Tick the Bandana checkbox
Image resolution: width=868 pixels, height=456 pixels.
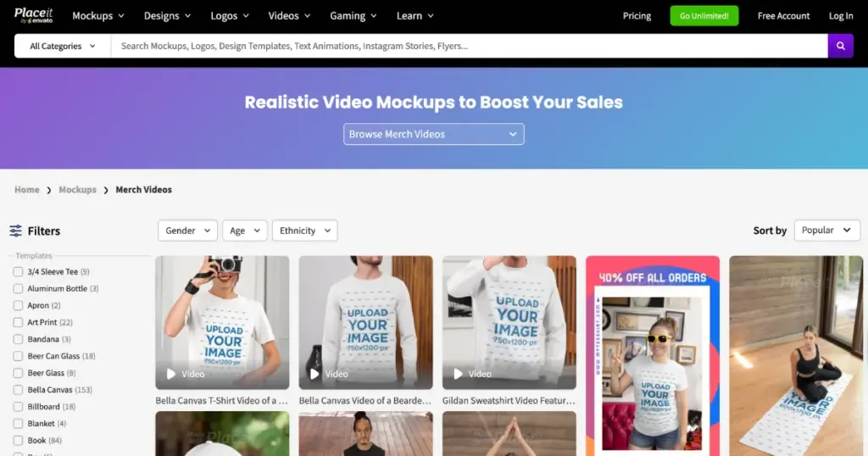(x=19, y=339)
